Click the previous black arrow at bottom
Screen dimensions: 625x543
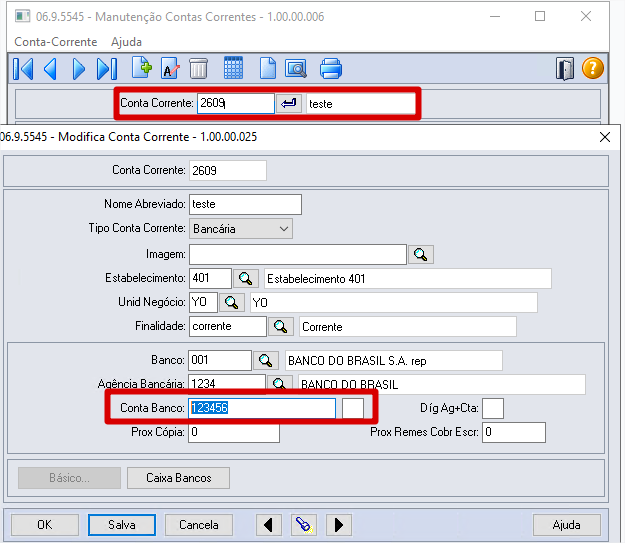click(x=268, y=525)
